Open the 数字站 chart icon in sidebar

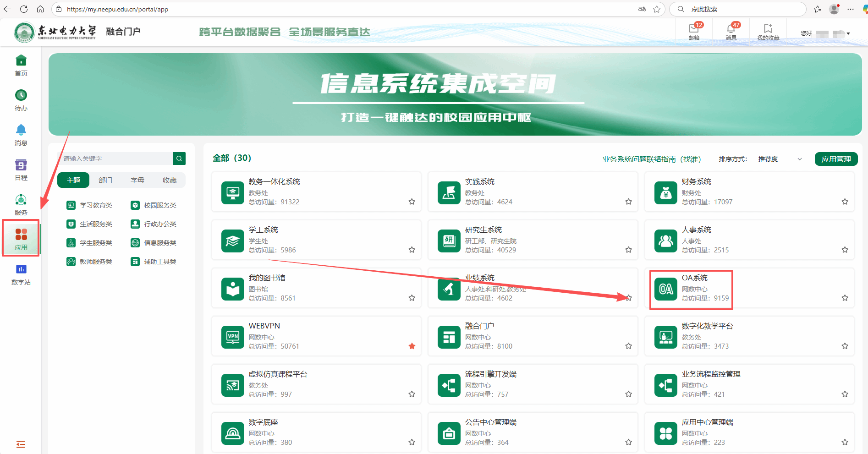click(x=21, y=269)
